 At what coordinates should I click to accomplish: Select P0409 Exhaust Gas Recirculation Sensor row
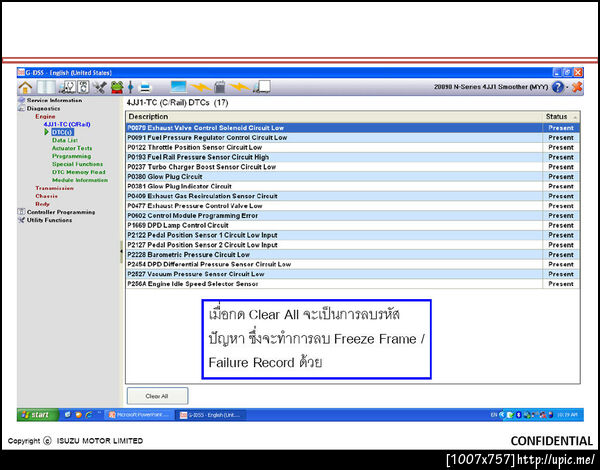point(352,196)
